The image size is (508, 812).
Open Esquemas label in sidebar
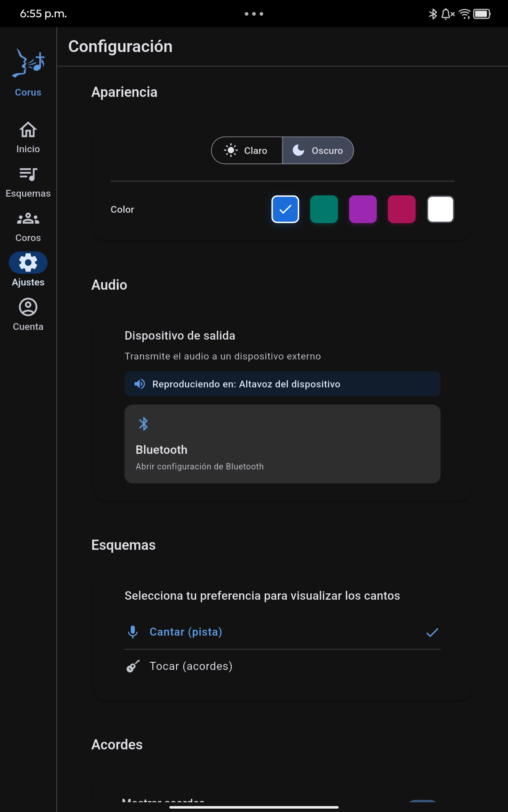[28, 193]
